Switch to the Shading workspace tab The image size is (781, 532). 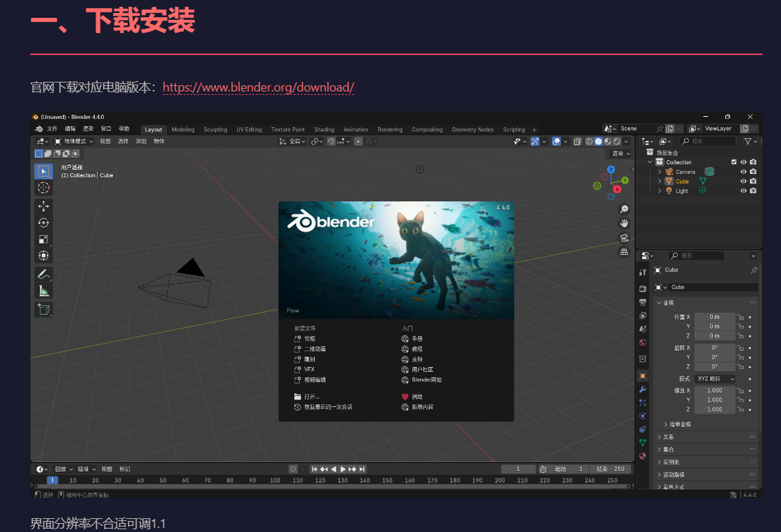coord(324,129)
